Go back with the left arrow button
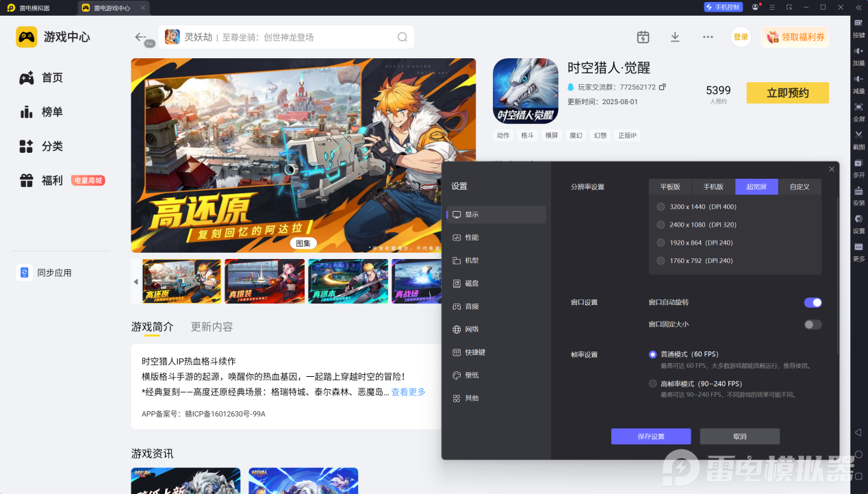 [x=140, y=37]
